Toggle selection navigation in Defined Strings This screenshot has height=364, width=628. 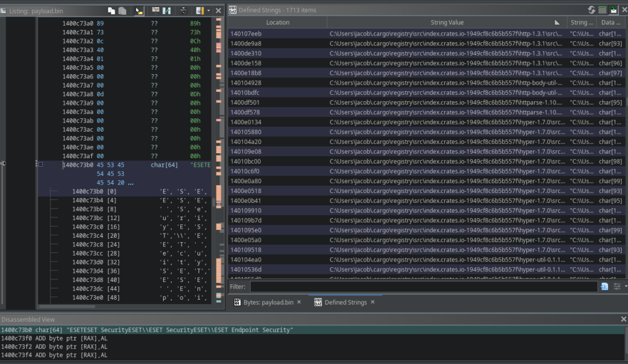pyautogui.click(x=613, y=10)
